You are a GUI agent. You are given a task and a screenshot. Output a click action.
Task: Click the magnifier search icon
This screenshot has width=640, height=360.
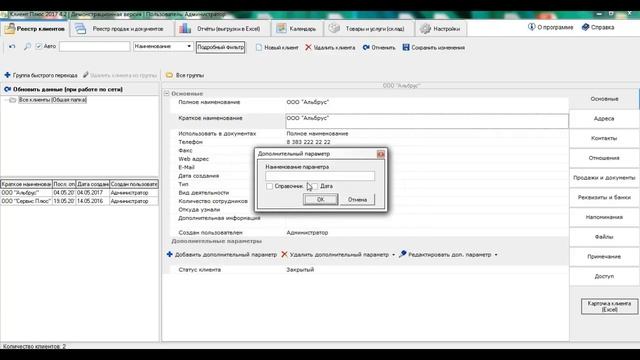pos(27,47)
